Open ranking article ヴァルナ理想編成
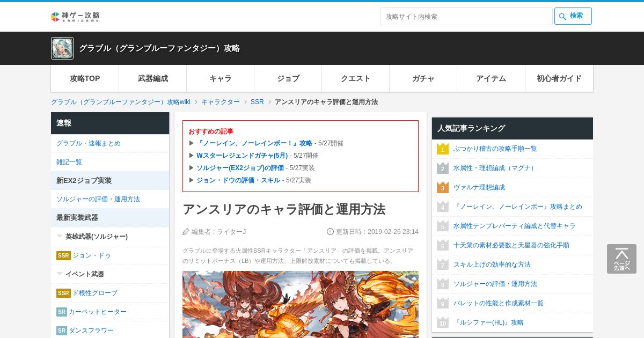The width and height of the screenshot is (644, 338). (479, 187)
